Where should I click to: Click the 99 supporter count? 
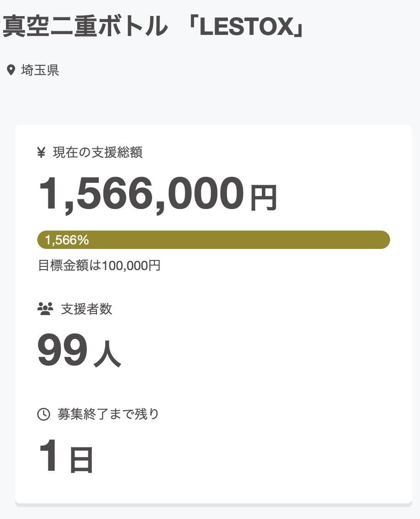point(62,351)
